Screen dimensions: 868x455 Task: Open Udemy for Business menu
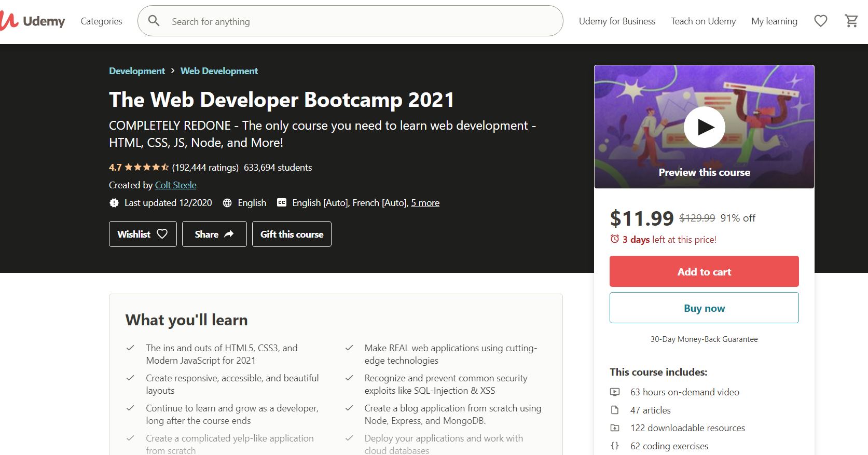pos(617,21)
